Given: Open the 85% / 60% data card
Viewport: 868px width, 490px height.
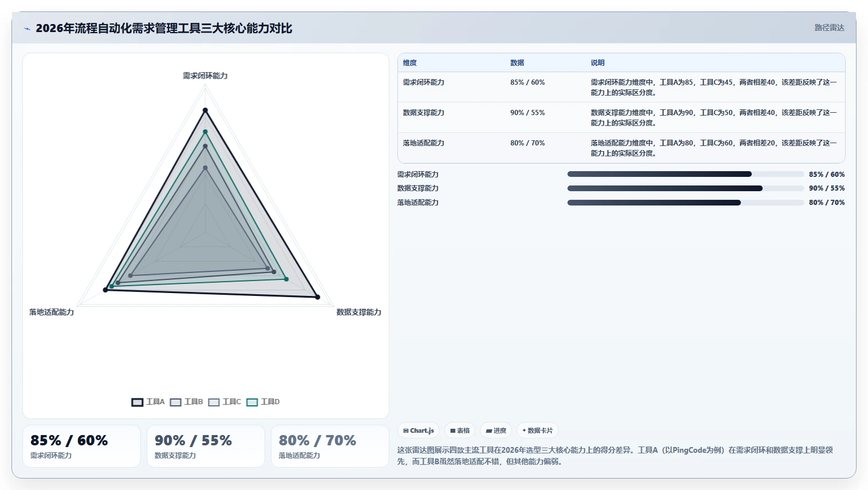Looking at the screenshot, I should point(81,446).
